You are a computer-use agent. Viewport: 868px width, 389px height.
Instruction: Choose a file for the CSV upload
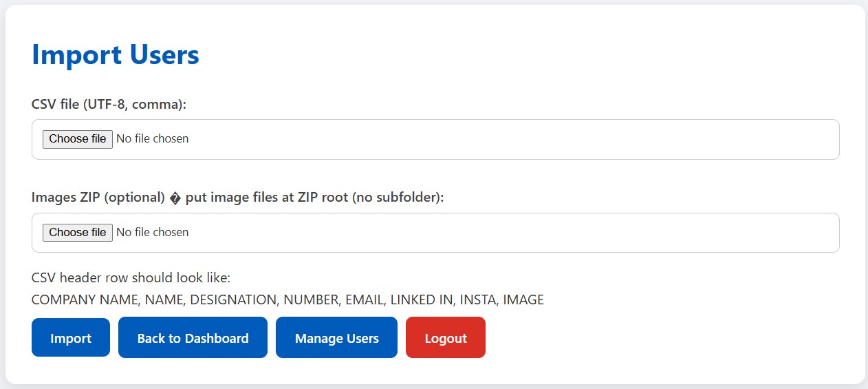(x=78, y=139)
